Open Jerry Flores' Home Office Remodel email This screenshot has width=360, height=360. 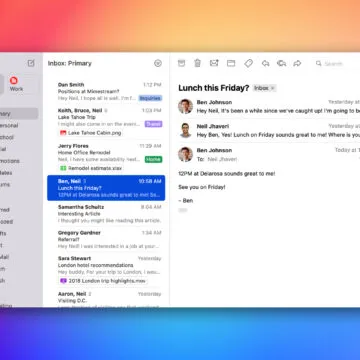click(x=106, y=157)
